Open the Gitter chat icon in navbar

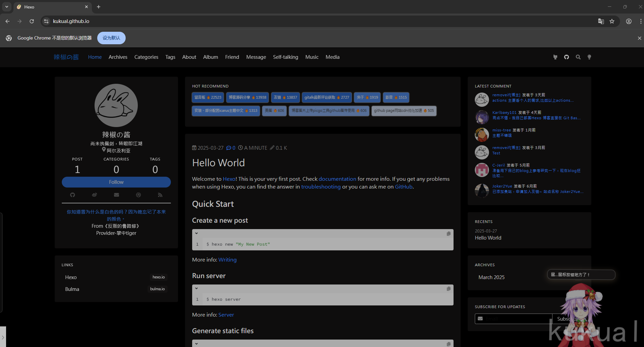pyautogui.click(x=555, y=57)
